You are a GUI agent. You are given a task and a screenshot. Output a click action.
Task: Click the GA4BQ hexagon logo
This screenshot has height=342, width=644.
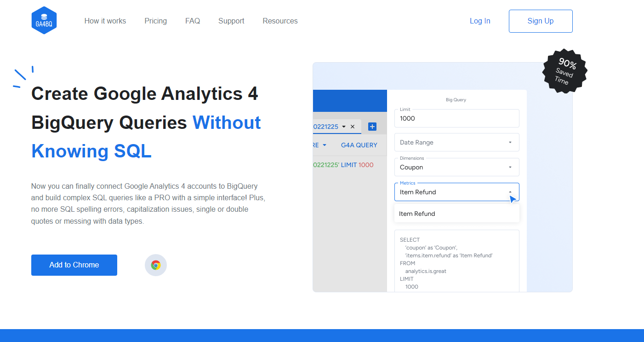tap(44, 21)
